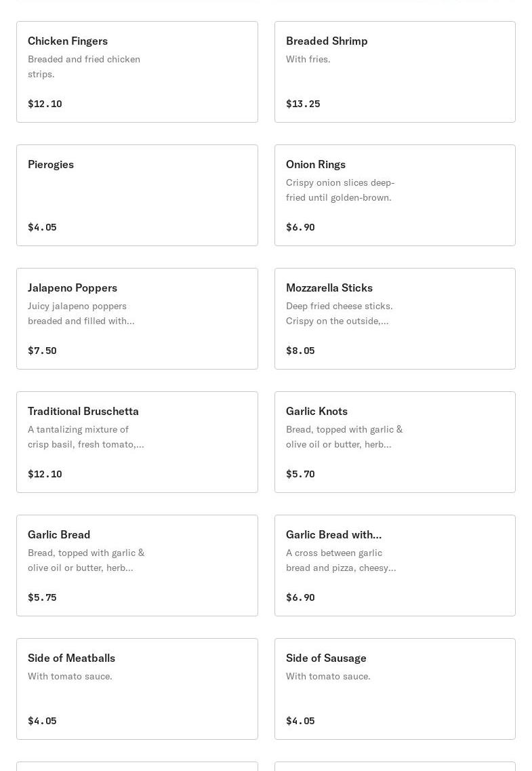Select the Side of Sausage card
Screen dimensions: 532x771
coord(394,689)
